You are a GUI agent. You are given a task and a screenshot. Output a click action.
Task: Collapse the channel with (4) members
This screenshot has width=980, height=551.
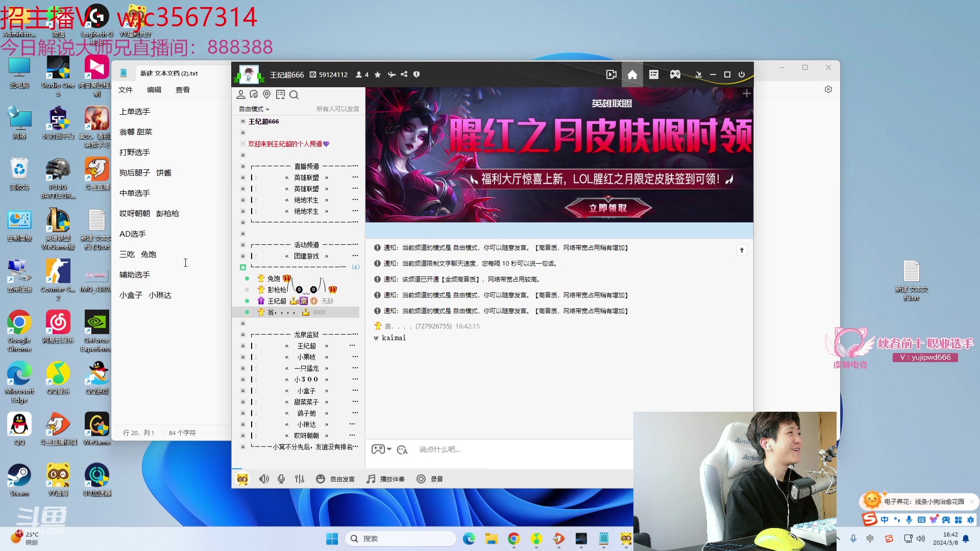[x=243, y=267]
